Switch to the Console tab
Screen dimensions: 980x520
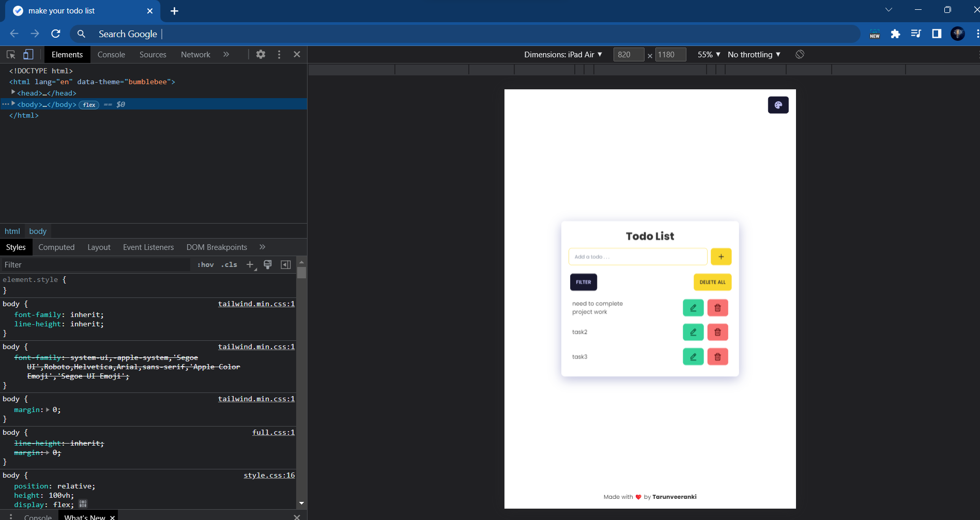tap(111, 54)
